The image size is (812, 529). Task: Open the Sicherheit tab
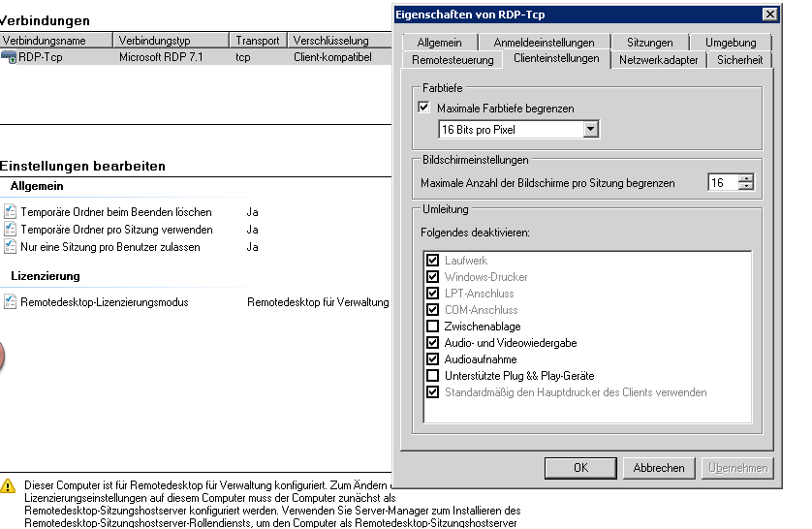739,60
